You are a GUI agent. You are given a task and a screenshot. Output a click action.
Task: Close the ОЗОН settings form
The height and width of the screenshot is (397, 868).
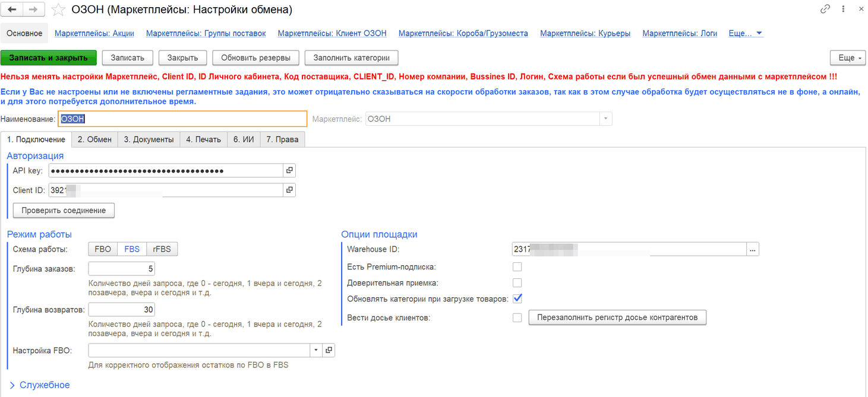coord(861,9)
